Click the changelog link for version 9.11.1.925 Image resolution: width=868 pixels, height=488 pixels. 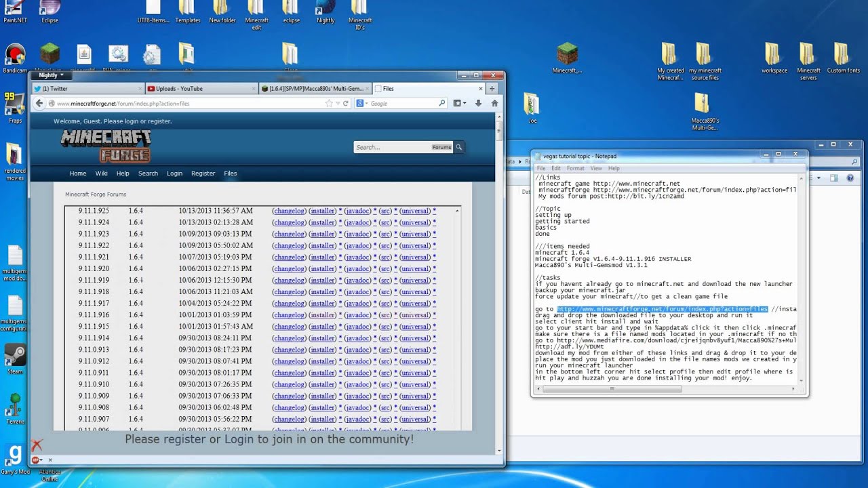289,211
